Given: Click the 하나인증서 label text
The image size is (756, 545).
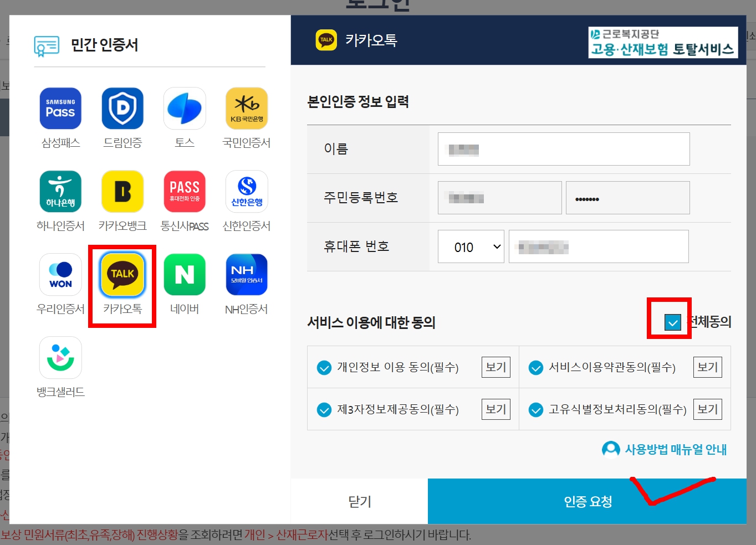Looking at the screenshot, I should 60,226.
